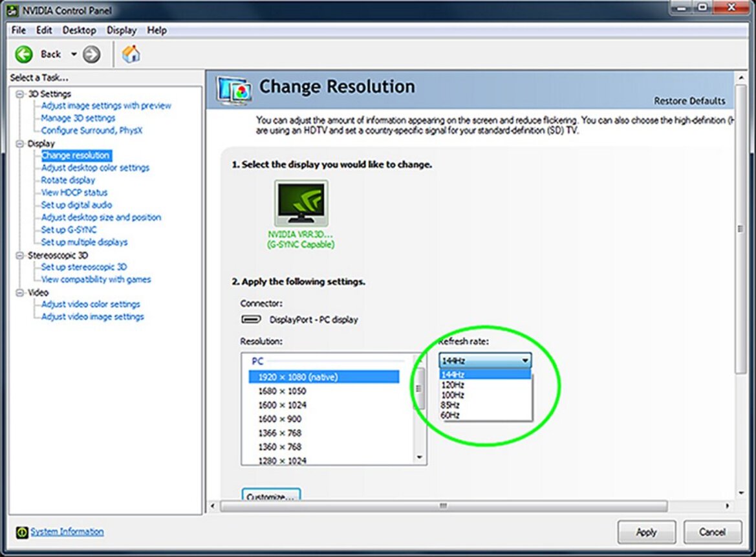The image size is (756, 557).
Task: Click resolution list scroll down arrow
Action: tap(419, 457)
